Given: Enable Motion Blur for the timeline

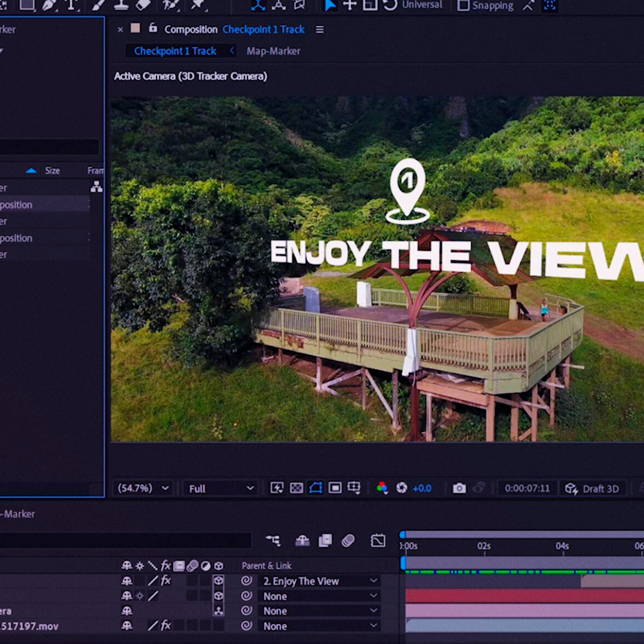Looking at the screenshot, I should point(348,540).
